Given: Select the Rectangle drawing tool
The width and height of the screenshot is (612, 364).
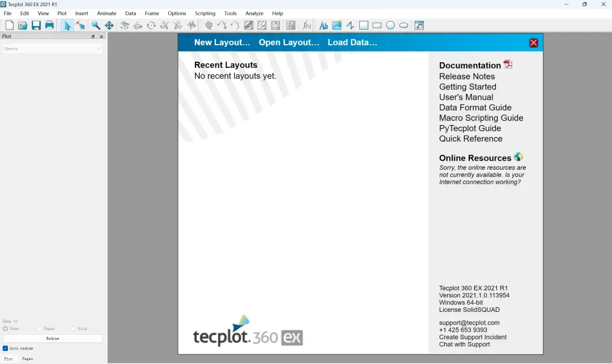Looking at the screenshot, I should click(377, 25).
